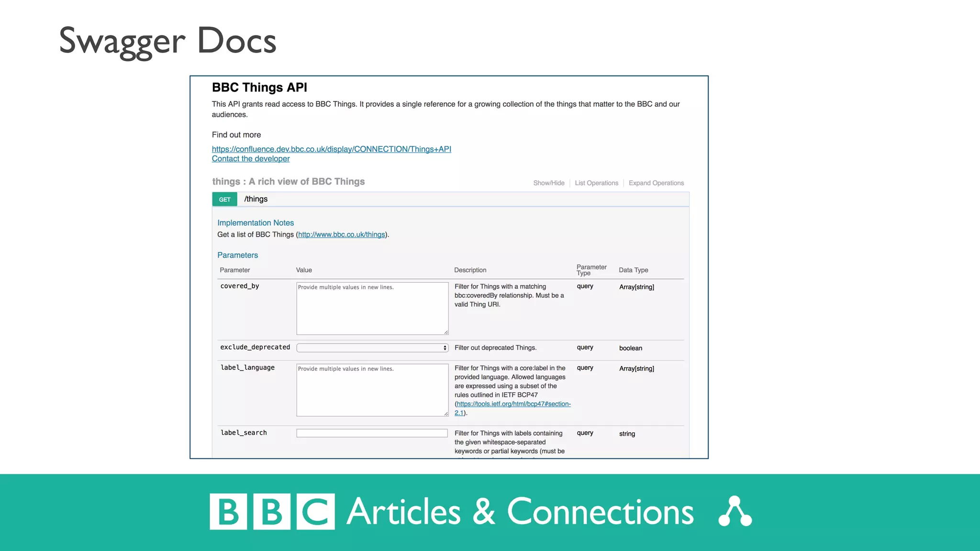Click the query type in the exclude_deprecated row
This screenshot has height=551, width=980.
(585, 348)
